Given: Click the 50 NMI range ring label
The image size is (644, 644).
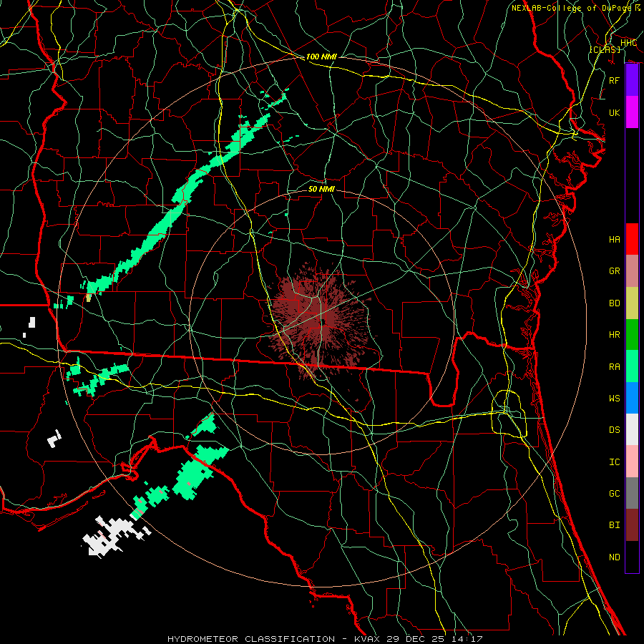Looking at the screenshot, I should coord(321,189).
